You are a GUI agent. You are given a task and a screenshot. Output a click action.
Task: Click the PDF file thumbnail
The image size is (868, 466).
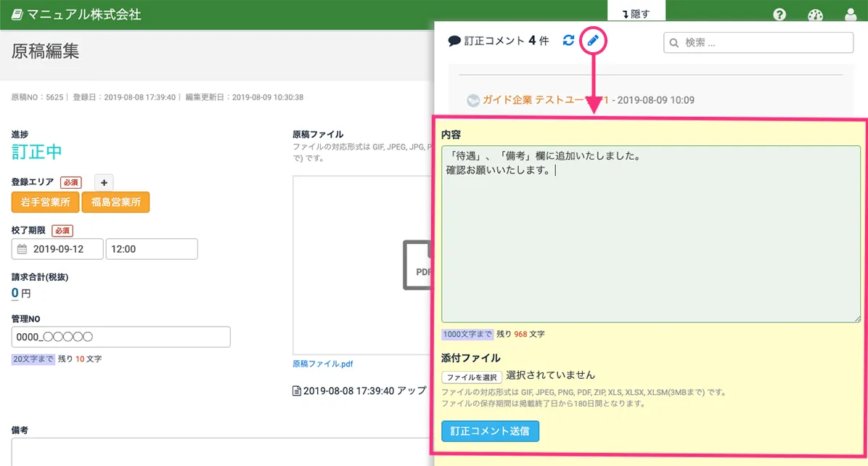point(418,265)
